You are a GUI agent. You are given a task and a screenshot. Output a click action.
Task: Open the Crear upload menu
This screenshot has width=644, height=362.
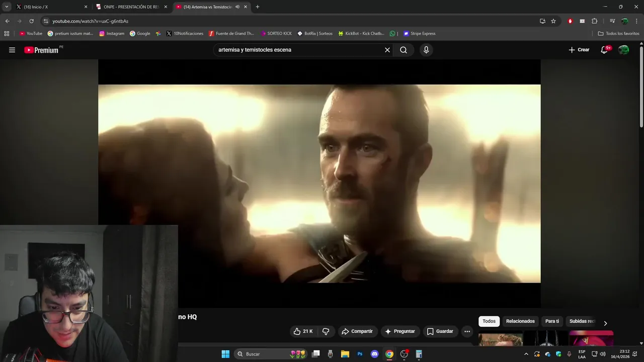coord(579,50)
